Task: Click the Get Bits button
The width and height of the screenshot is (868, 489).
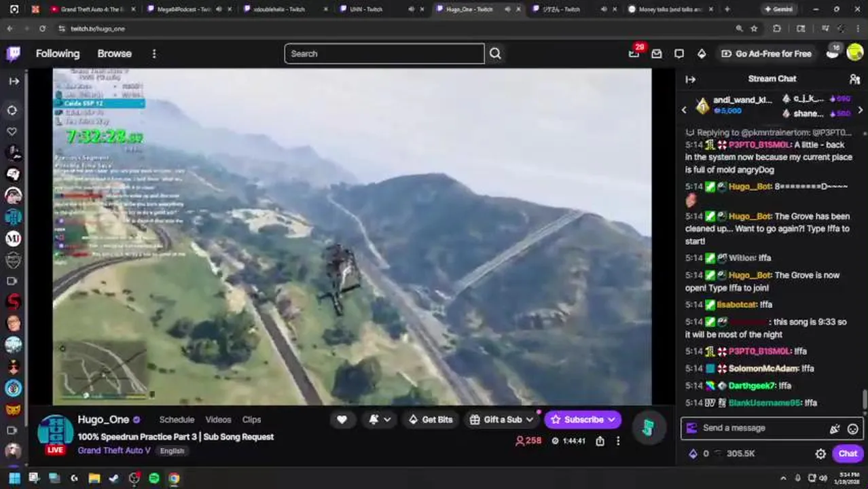Action: (430, 420)
